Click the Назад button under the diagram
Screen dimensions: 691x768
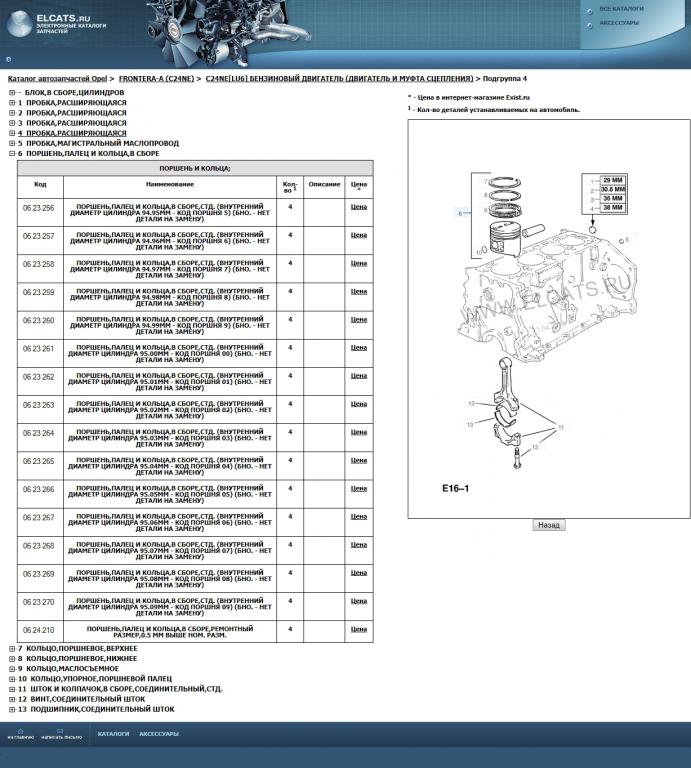(548, 525)
